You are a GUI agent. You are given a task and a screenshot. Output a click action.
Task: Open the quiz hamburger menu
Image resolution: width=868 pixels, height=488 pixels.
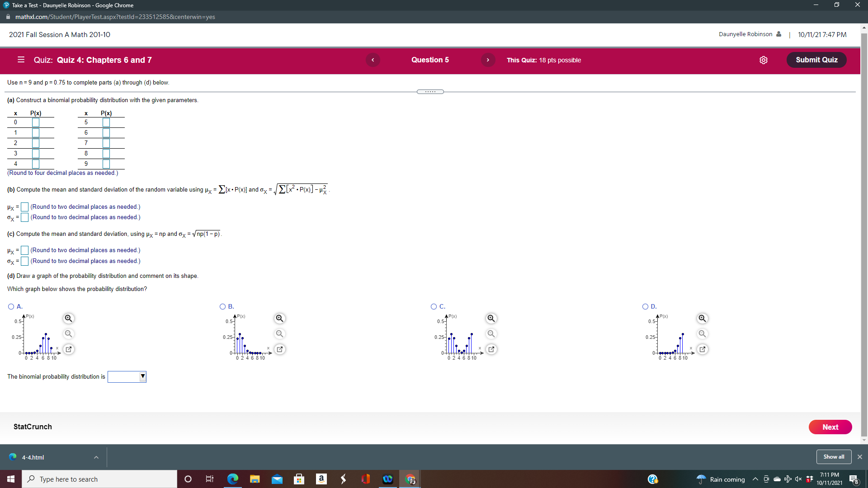20,60
